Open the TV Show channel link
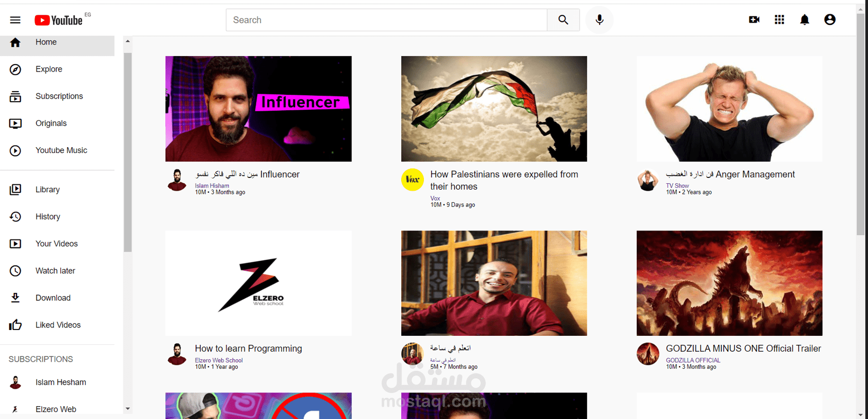The height and width of the screenshot is (419, 868). (x=677, y=186)
